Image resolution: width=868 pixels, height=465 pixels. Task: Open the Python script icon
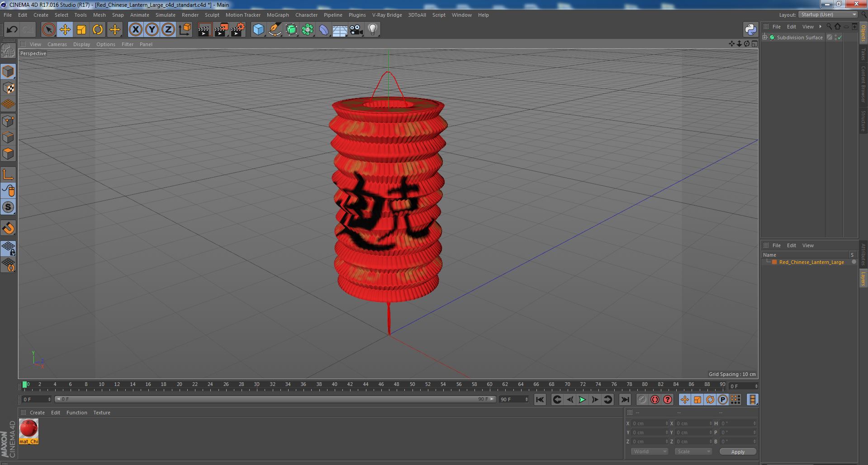click(750, 30)
